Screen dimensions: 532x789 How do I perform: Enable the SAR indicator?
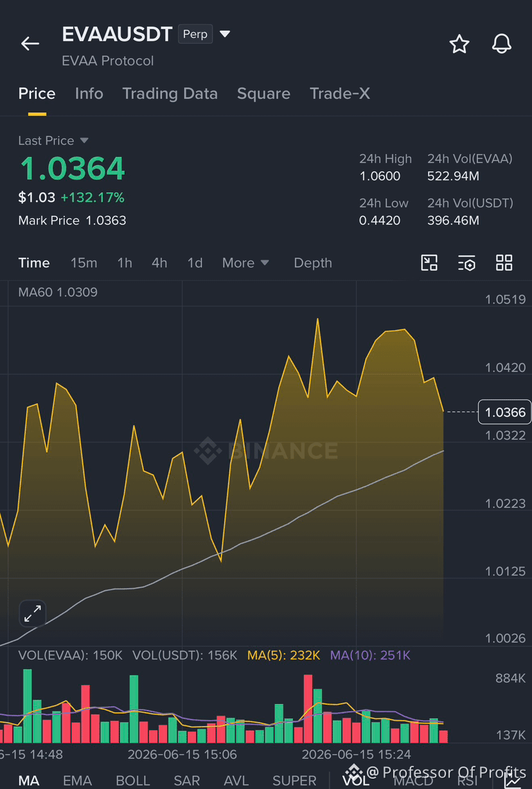[x=187, y=781]
